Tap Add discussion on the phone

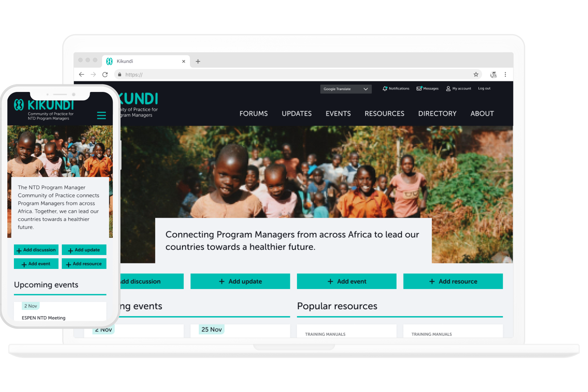tap(36, 250)
